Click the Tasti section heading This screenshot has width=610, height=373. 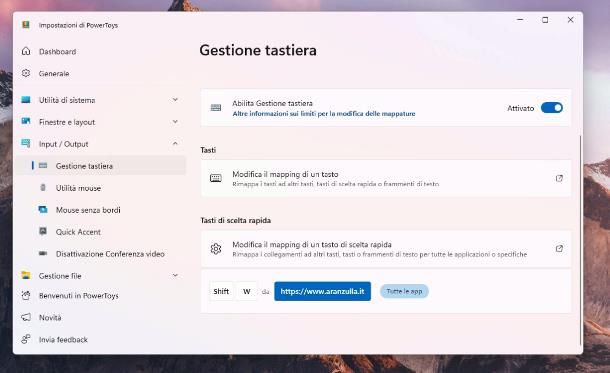pyautogui.click(x=208, y=150)
